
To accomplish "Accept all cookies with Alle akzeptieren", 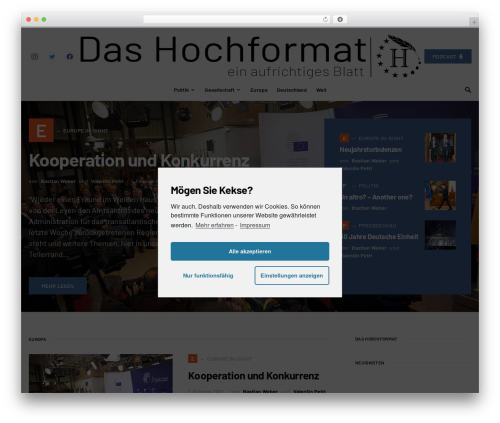I will pyautogui.click(x=250, y=251).
